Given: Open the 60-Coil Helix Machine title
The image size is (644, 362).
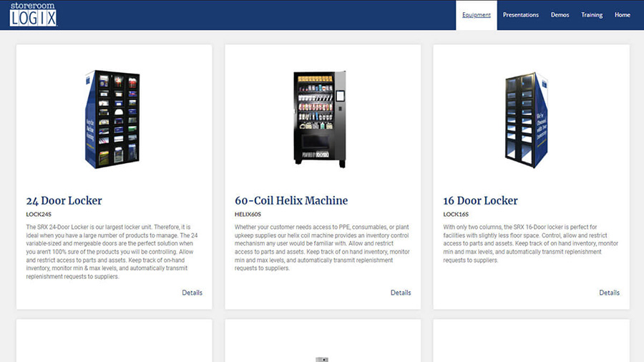Looking at the screenshot, I should tap(291, 201).
